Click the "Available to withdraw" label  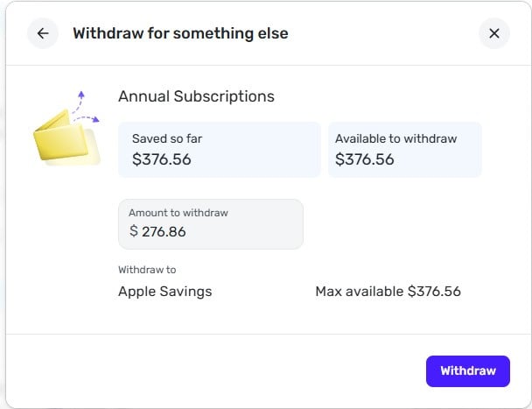(395, 138)
